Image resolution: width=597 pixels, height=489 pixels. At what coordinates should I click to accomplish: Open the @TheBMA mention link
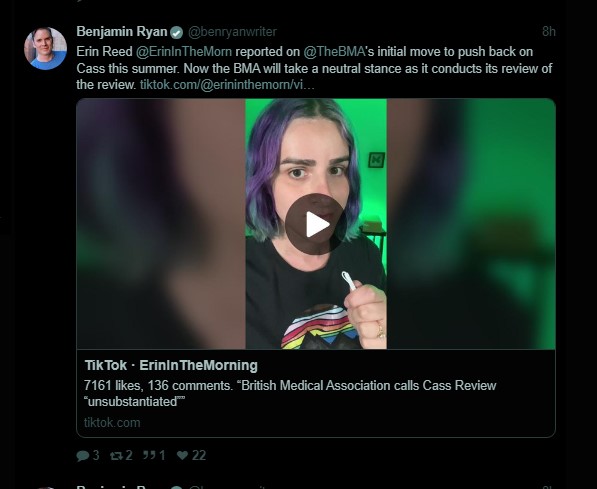334,52
